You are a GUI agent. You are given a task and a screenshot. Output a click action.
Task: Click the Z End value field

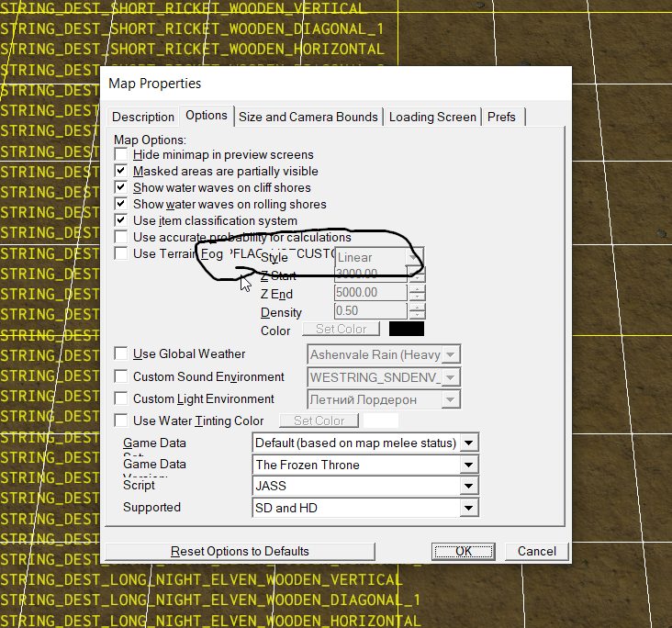pyautogui.click(x=370, y=292)
